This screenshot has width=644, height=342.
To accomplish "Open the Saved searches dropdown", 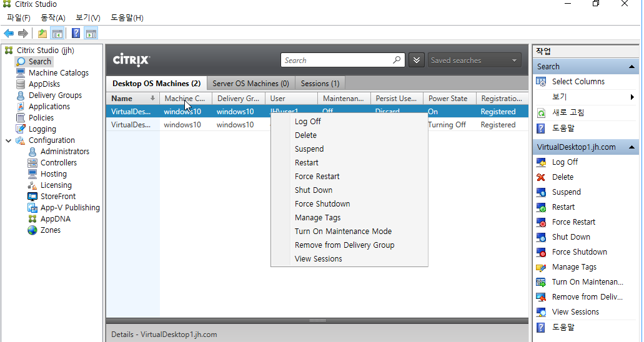I will click(x=475, y=61).
